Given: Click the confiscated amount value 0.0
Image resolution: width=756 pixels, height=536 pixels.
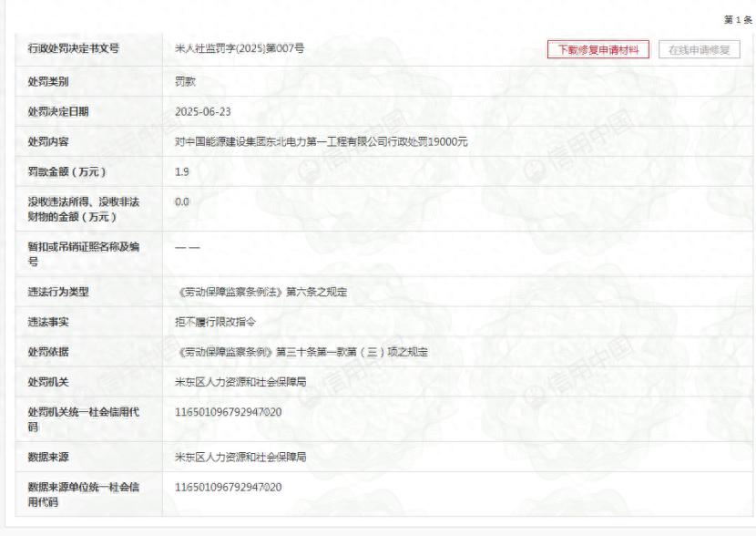Looking at the screenshot, I should (x=182, y=201).
